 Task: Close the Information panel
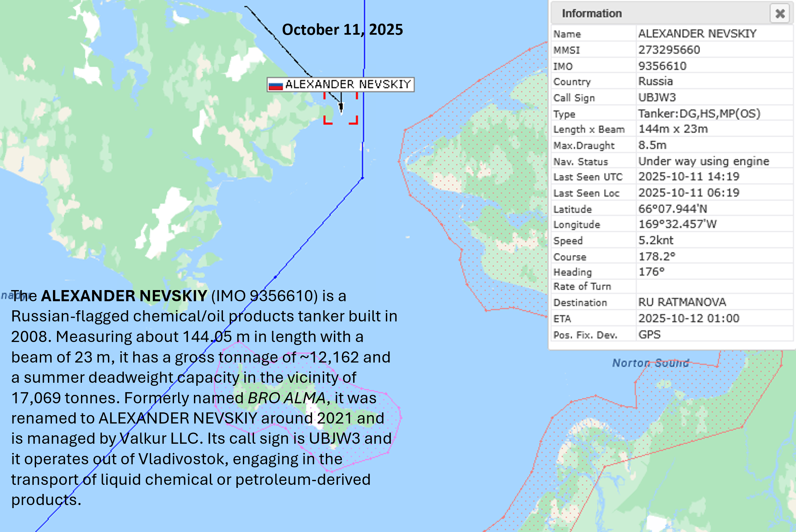pos(780,13)
